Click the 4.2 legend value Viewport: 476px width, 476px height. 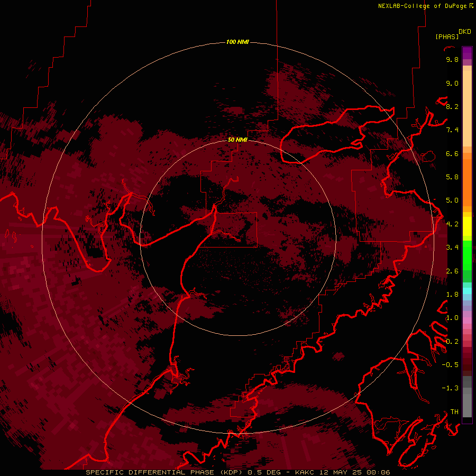tap(452, 224)
